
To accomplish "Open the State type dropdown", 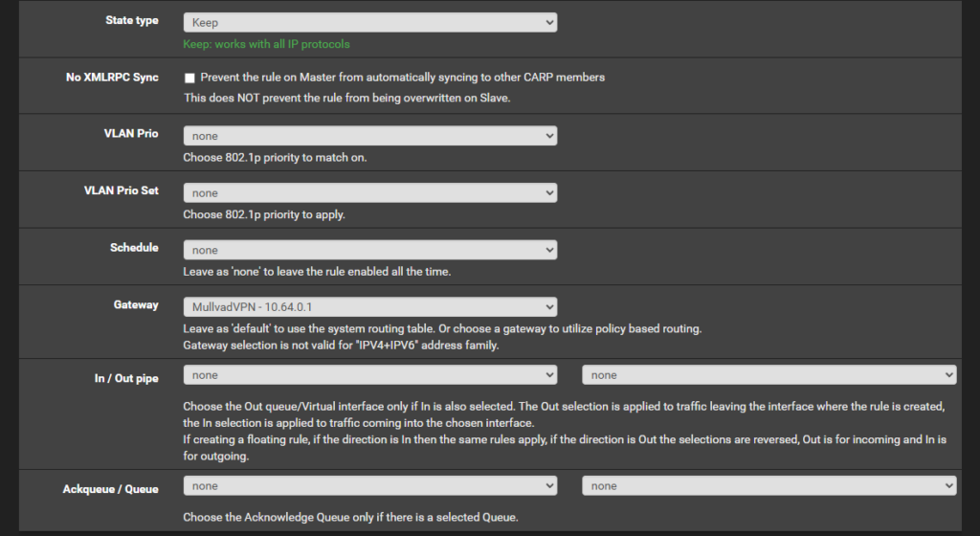I will pos(369,22).
